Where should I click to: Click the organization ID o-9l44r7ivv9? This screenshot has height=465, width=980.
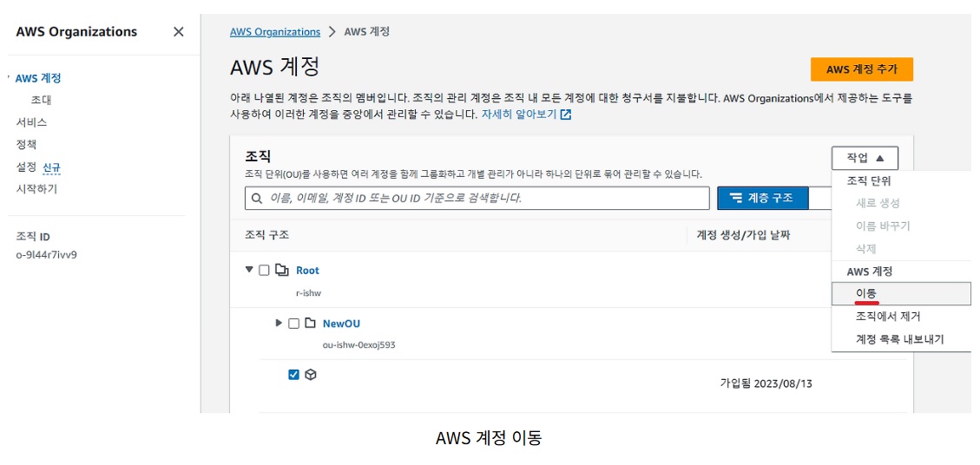[x=46, y=254]
